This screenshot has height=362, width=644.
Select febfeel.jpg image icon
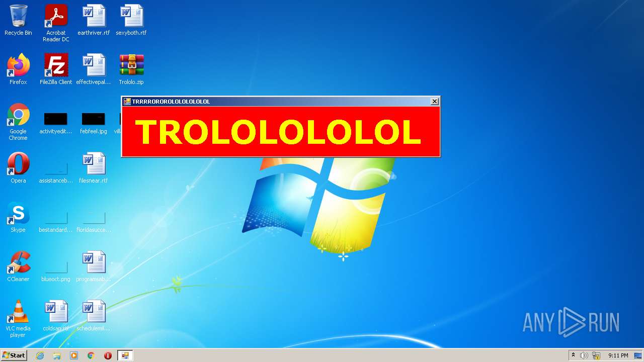click(94, 122)
